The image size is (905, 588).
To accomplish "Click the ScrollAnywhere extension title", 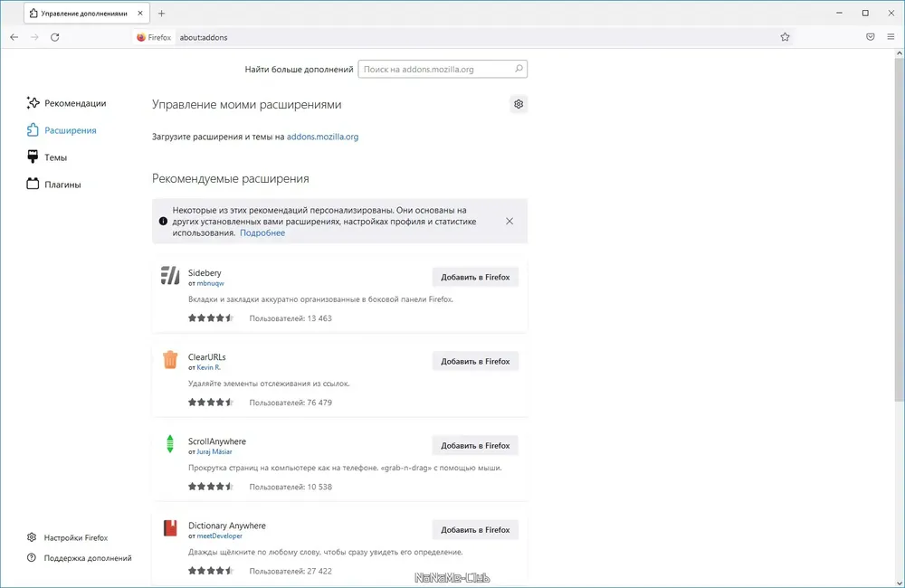I will pos(217,441).
